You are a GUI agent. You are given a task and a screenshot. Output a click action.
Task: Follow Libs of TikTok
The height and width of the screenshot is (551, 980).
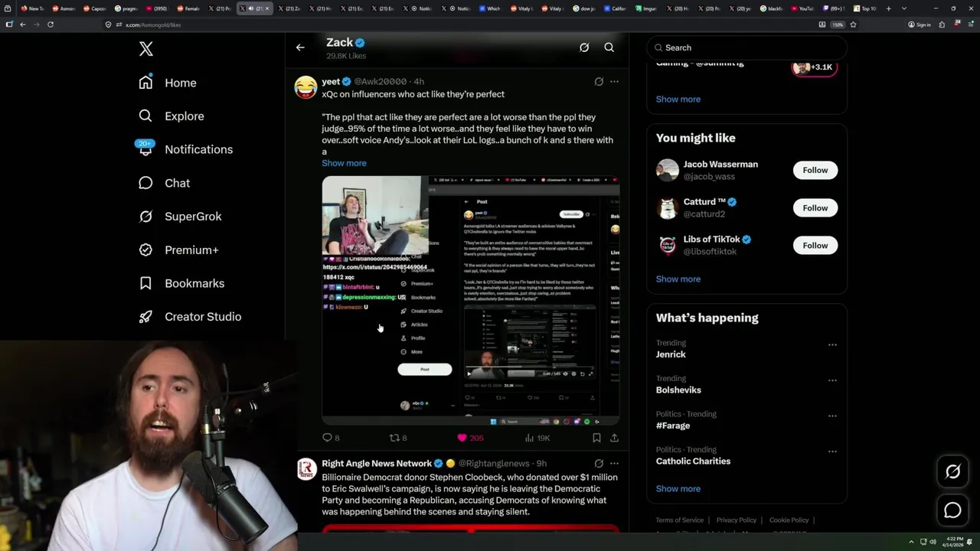815,245
